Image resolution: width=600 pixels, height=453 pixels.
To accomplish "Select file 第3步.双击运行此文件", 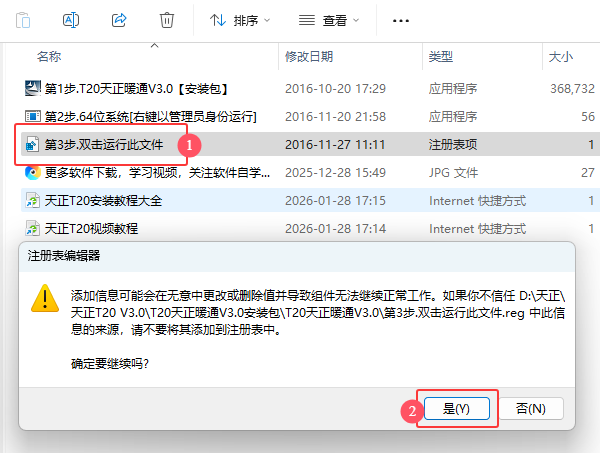I will [104, 145].
